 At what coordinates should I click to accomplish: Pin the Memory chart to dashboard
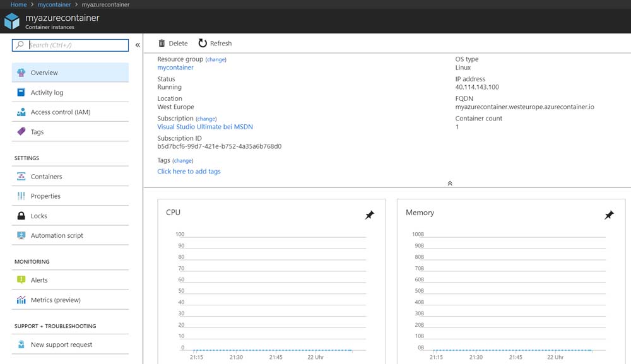(x=609, y=215)
